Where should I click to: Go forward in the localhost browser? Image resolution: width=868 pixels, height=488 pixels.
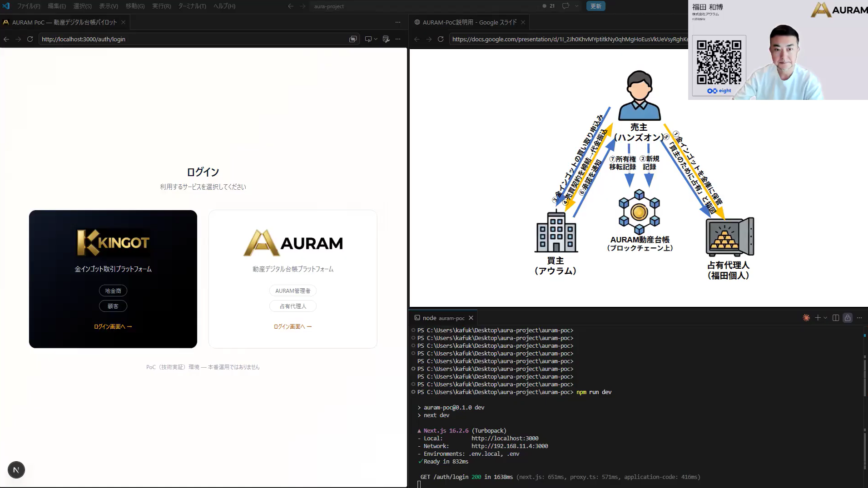click(x=18, y=39)
